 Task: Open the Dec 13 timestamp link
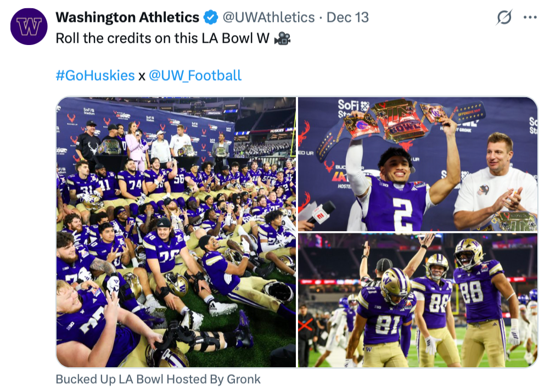347,18
